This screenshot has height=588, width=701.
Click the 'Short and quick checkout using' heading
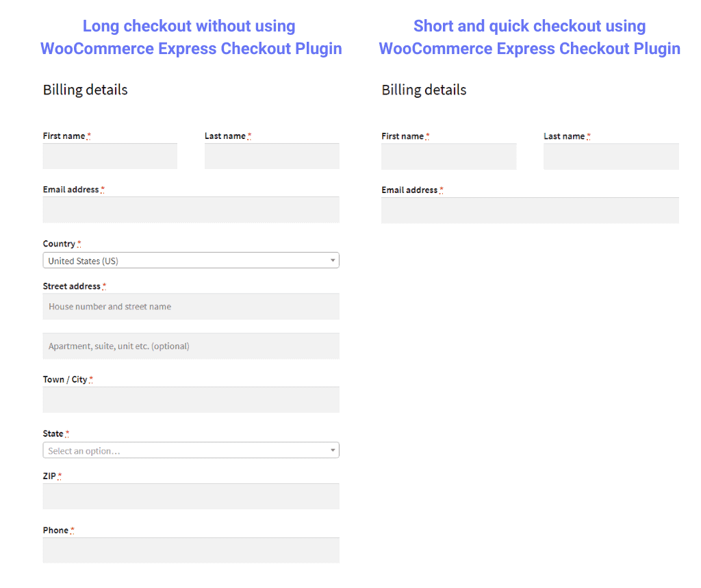coord(529,27)
